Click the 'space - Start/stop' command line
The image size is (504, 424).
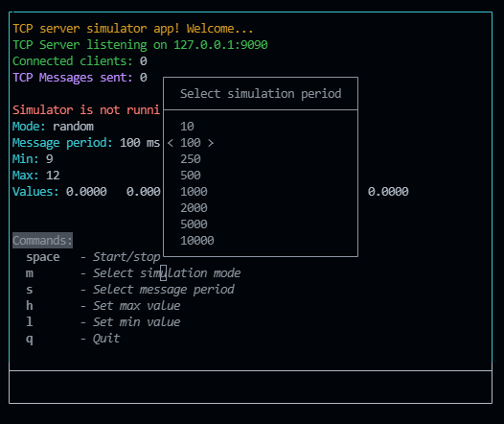pyautogui.click(x=93, y=257)
